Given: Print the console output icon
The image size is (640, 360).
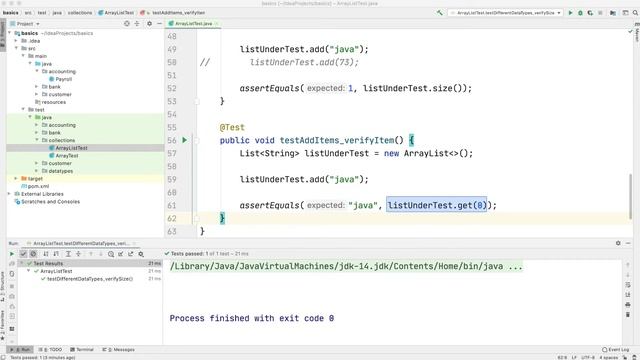Looking at the screenshot, I should point(628,305).
